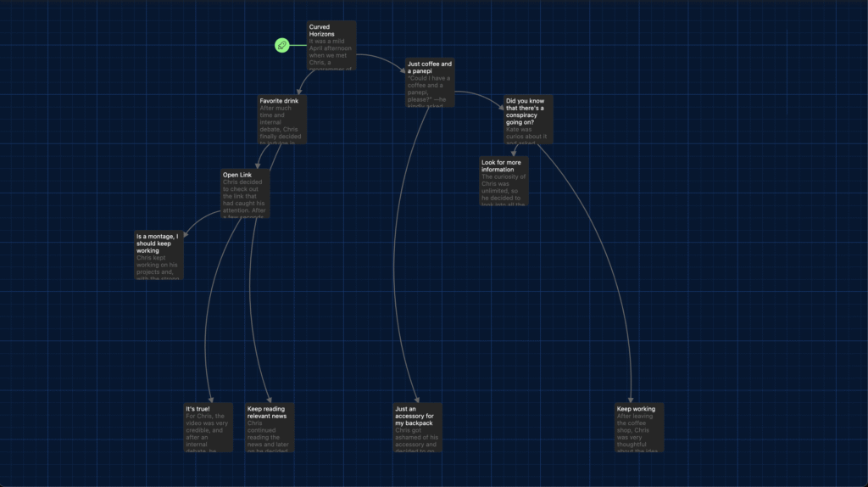
Task: Select the It's true! passage
Action: coord(208,427)
